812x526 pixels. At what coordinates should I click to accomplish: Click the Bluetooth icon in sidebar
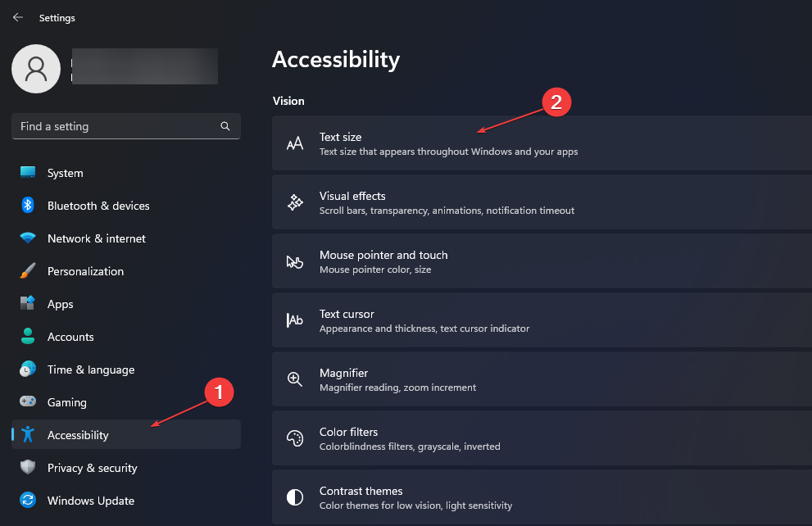(x=28, y=206)
